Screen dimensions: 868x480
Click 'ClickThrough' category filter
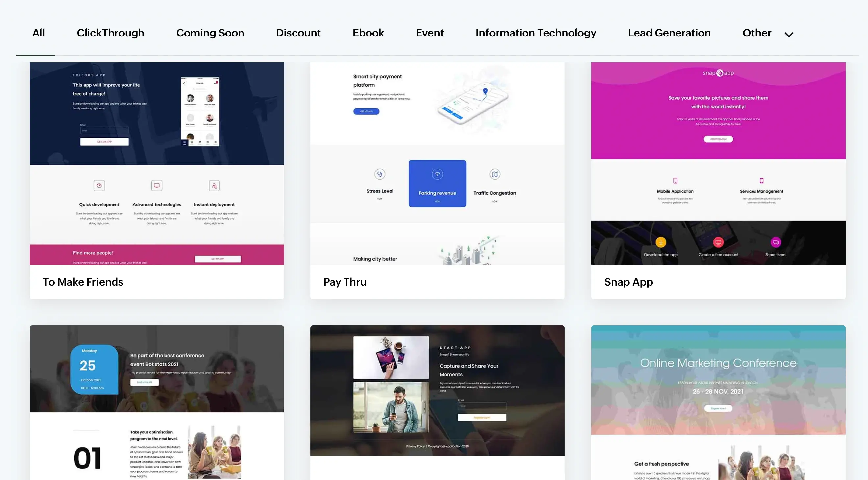(111, 33)
